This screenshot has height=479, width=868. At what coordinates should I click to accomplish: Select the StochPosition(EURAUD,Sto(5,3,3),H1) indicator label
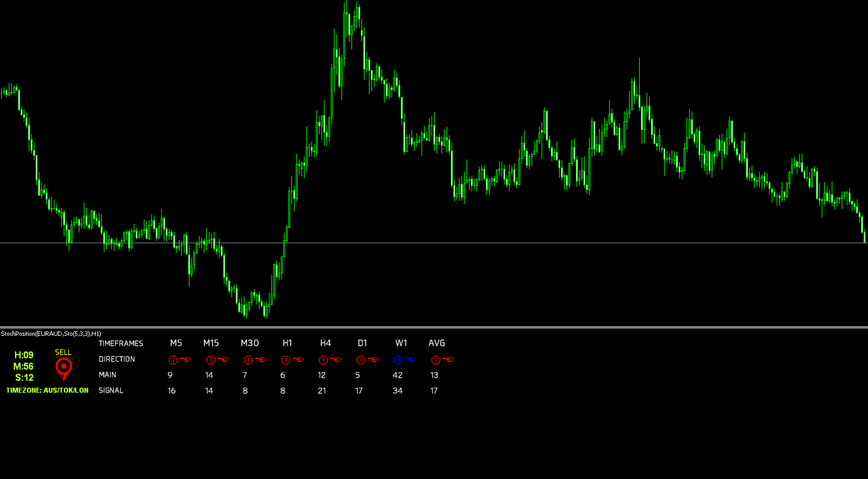pyautogui.click(x=51, y=334)
